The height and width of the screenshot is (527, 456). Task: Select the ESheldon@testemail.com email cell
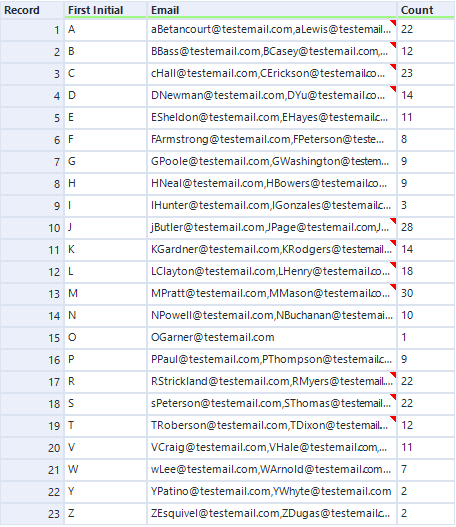point(272,118)
